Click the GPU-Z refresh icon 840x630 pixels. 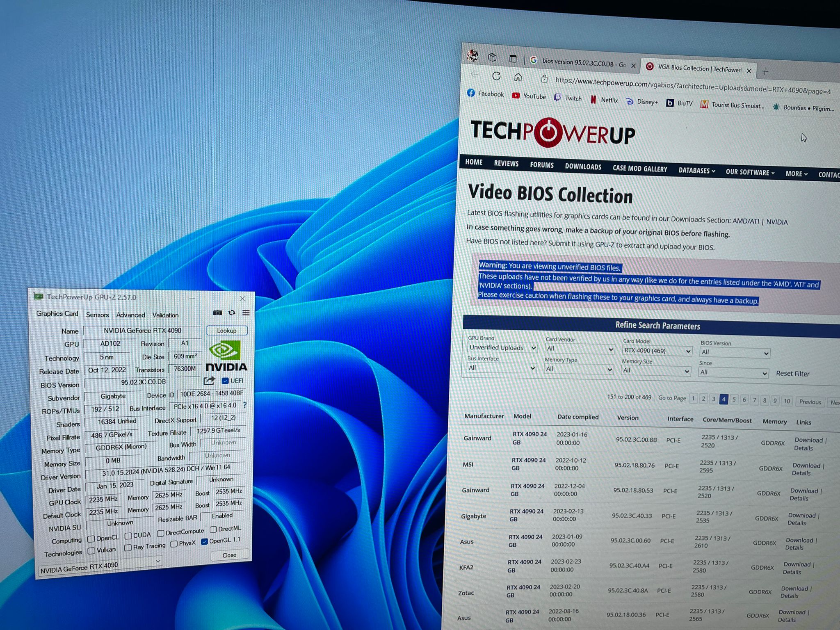[x=232, y=313]
